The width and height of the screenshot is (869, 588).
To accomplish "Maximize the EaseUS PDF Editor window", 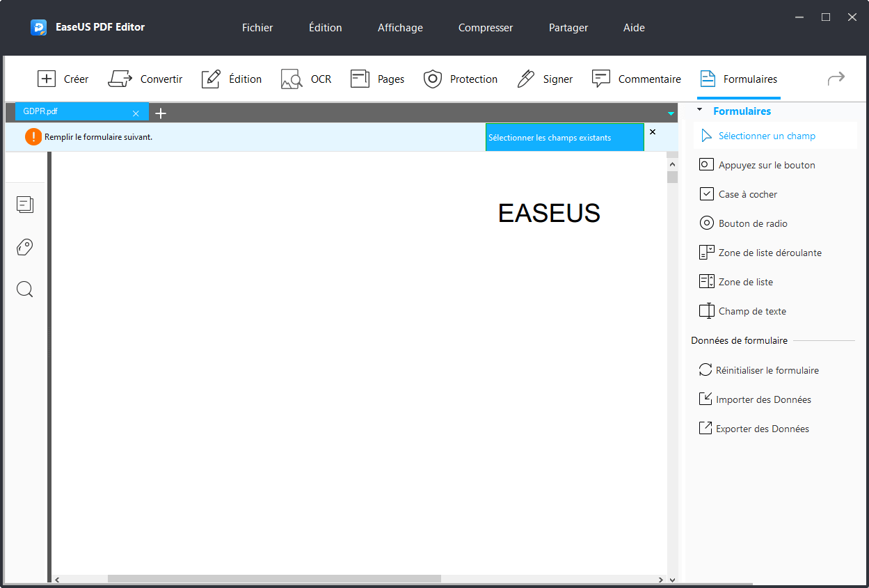I will click(x=826, y=17).
